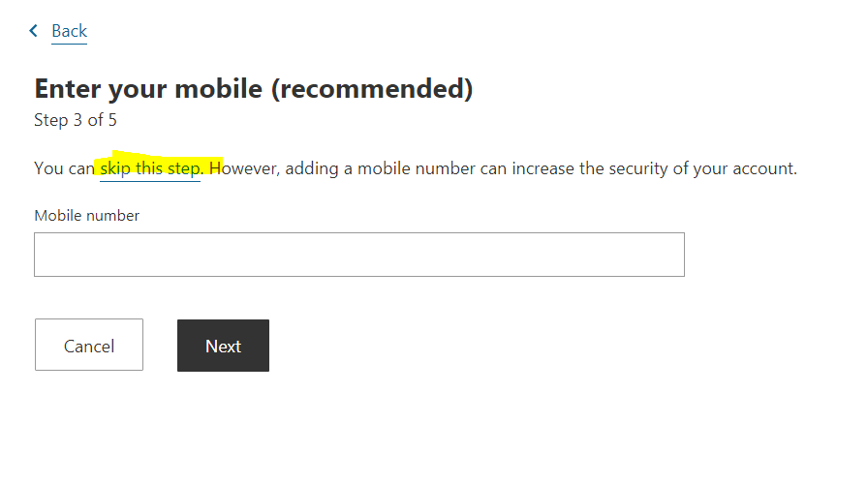Cancel the mobile number entry
Viewport: 868px width, 484px height.
tap(89, 345)
